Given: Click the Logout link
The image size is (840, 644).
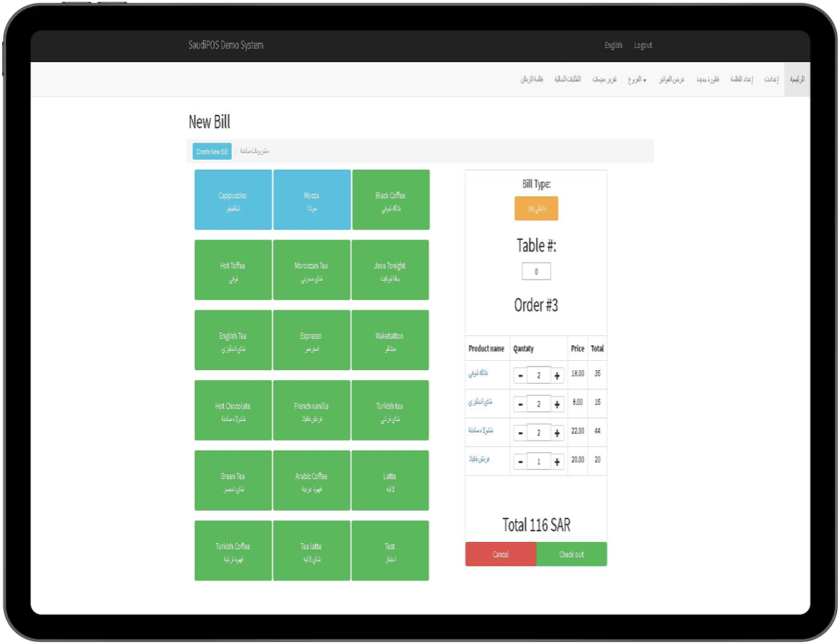Looking at the screenshot, I should pyautogui.click(x=643, y=46).
